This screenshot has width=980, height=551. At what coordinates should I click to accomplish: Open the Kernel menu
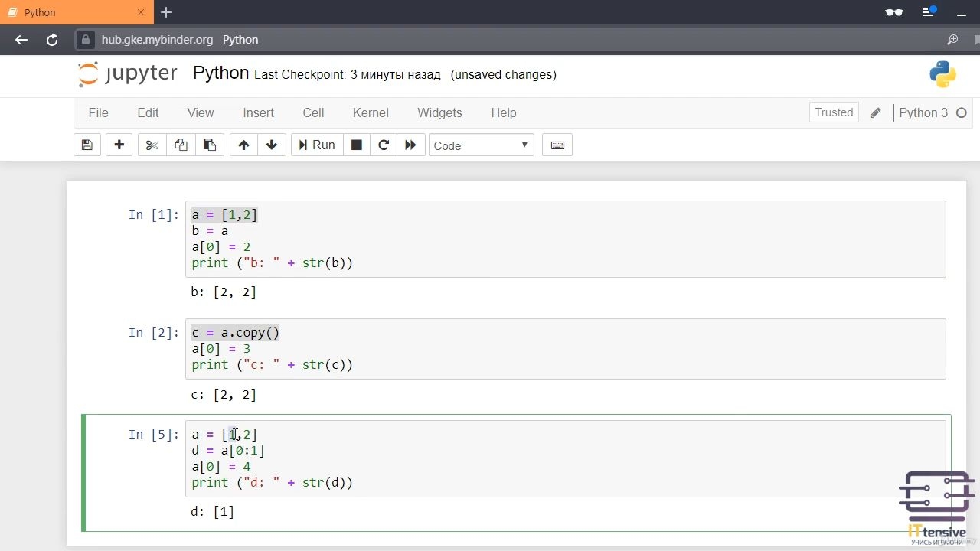(371, 112)
